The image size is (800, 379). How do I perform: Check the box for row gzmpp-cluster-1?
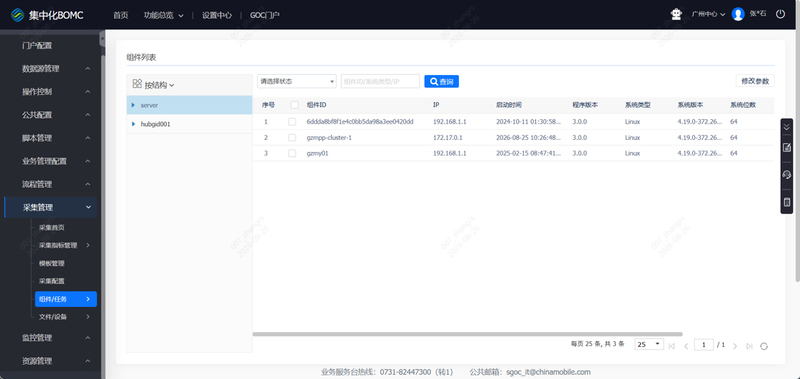[x=292, y=138]
